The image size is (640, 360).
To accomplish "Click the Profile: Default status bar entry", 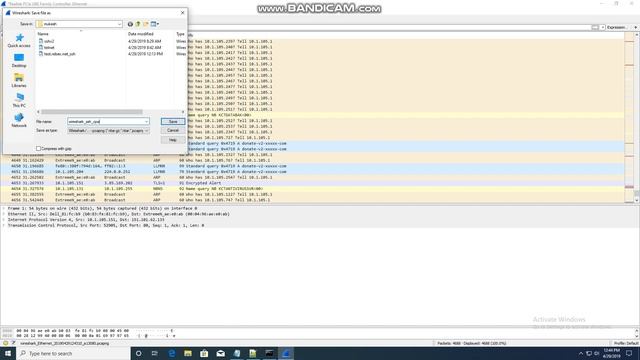I will click(x=626, y=343).
